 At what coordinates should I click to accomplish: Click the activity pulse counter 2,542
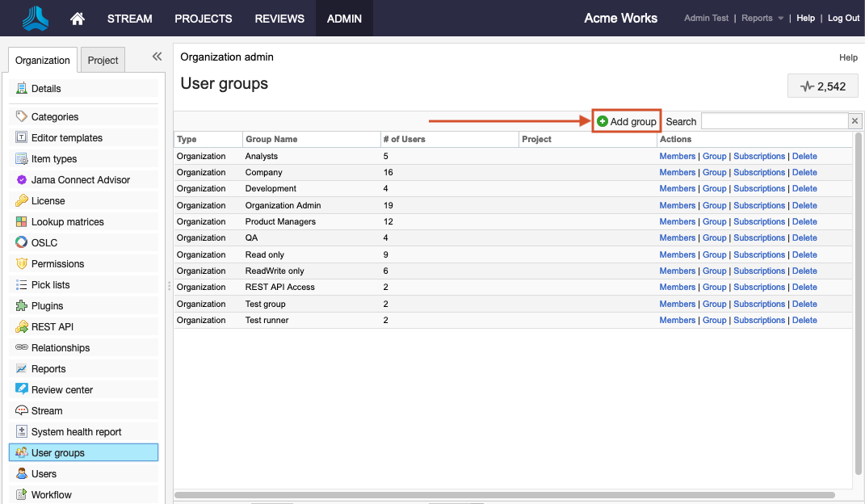(x=822, y=86)
